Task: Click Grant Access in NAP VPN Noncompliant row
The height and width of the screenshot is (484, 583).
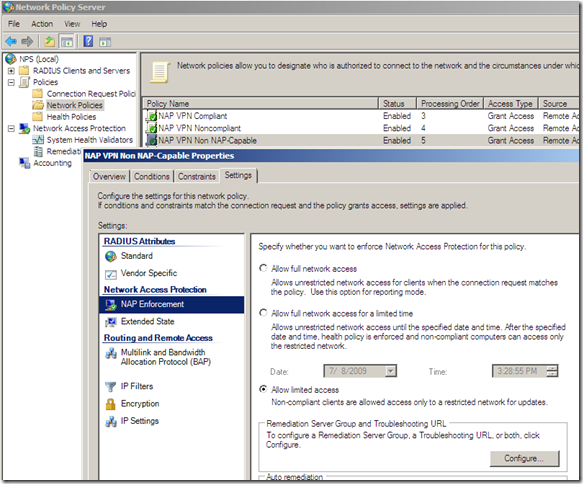Action: pos(511,128)
